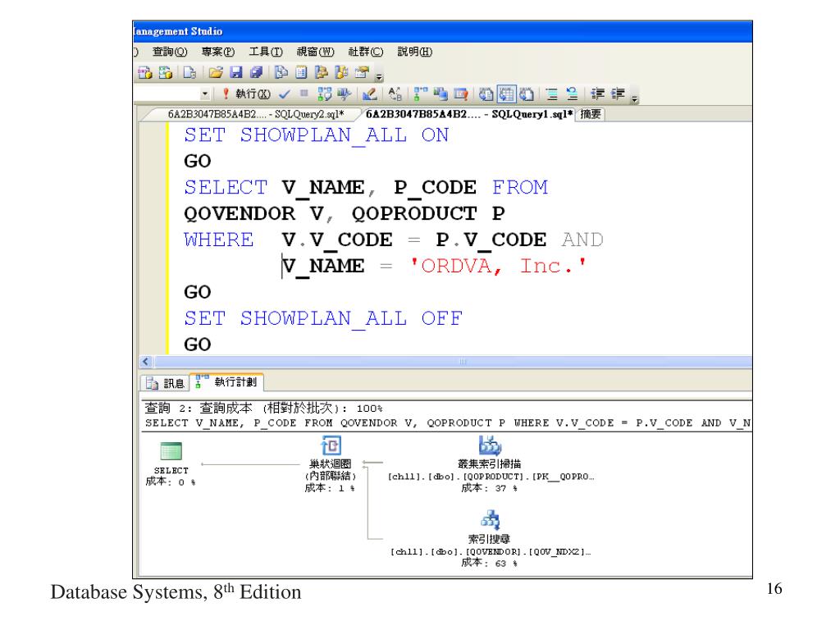Open the 執行計劃 execution plan tab
The image size is (840, 630).
pos(226,382)
